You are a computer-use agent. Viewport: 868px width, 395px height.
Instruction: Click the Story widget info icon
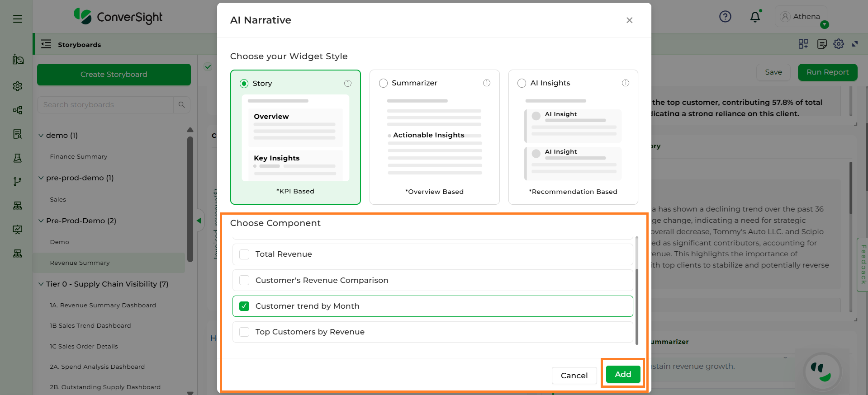[348, 83]
